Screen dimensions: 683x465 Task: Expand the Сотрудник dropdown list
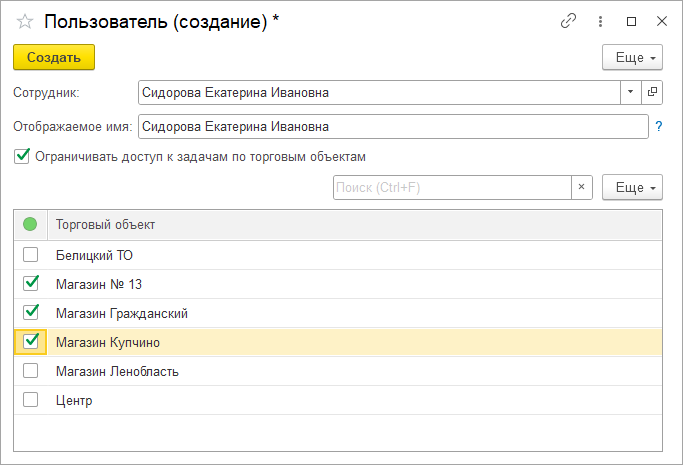pyautogui.click(x=630, y=92)
